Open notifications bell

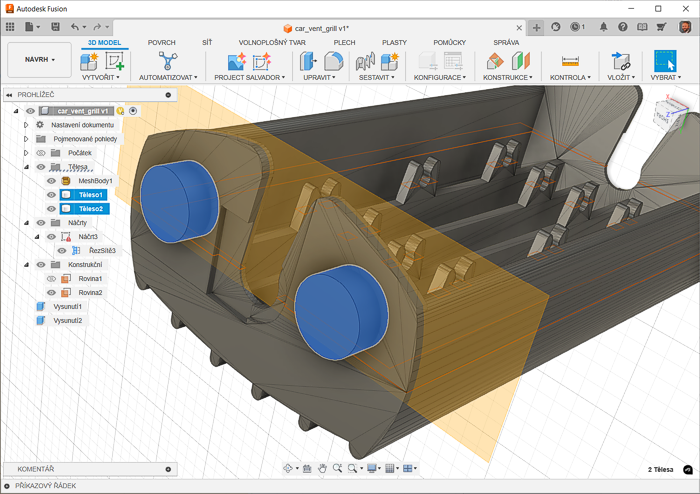tap(604, 27)
